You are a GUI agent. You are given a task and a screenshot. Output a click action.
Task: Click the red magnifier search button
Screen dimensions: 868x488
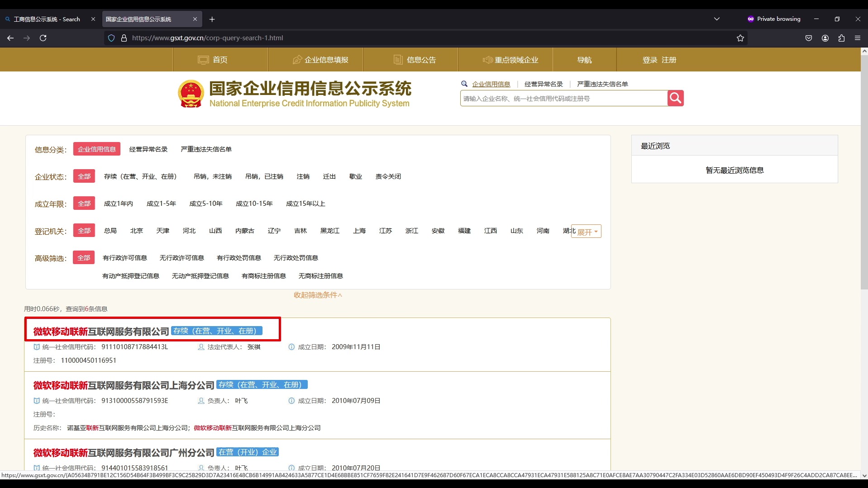click(x=675, y=98)
